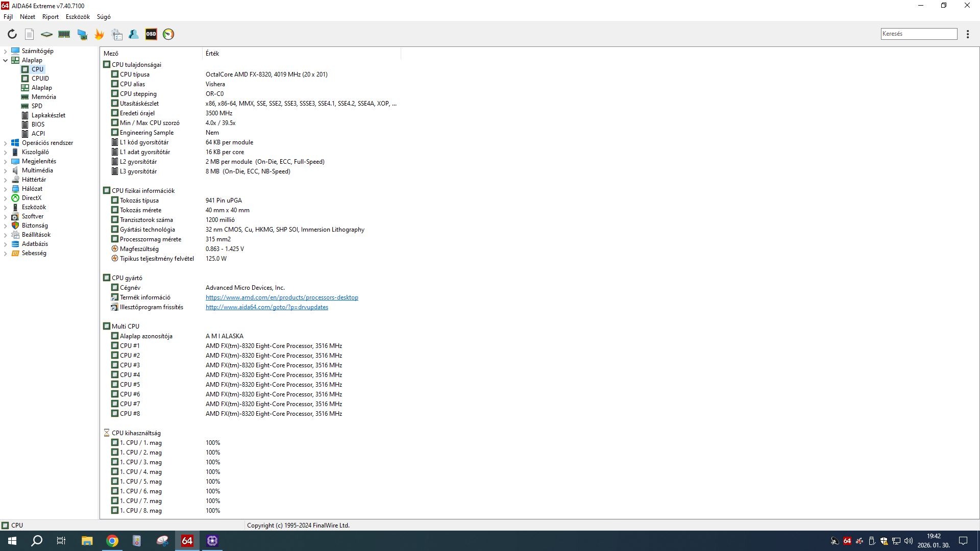Open the Report document icon
This screenshot has width=980, height=551.
pyautogui.click(x=30, y=34)
